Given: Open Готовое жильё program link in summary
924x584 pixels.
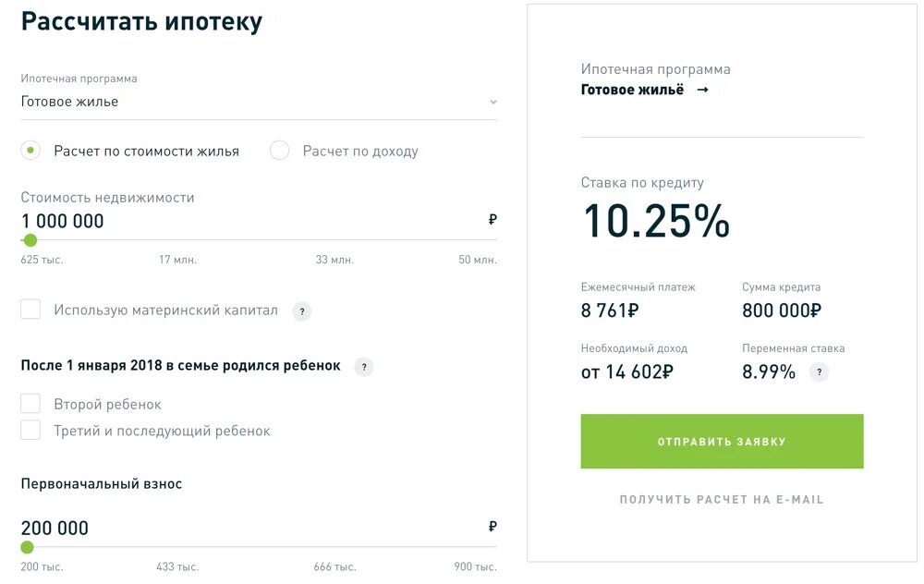Looking at the screenshot, I should click(x=632, y=91).
